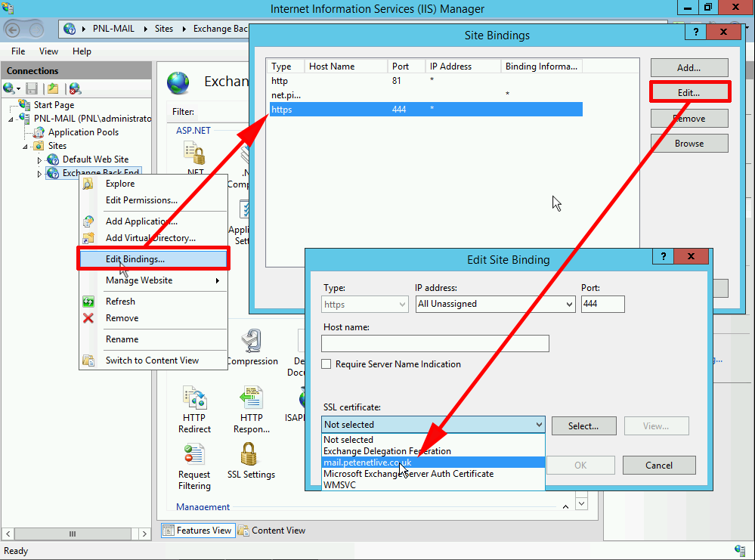Select Start Page in the tree
This screenshot has width=755, height=560.
click(x=54, y=105)
